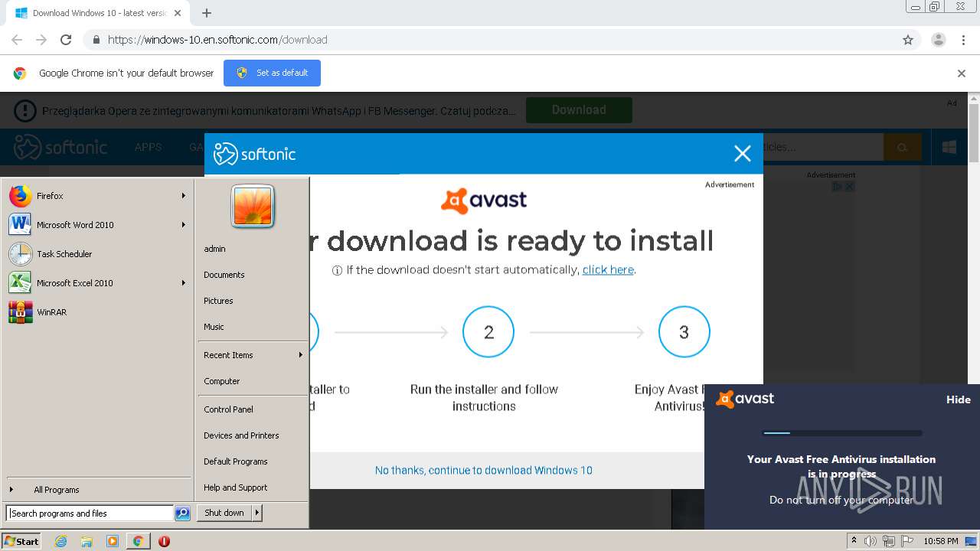Expand Microsoft Excel 2010 jump list arrow
The image size is (980, 551).
tap(184, 283)
